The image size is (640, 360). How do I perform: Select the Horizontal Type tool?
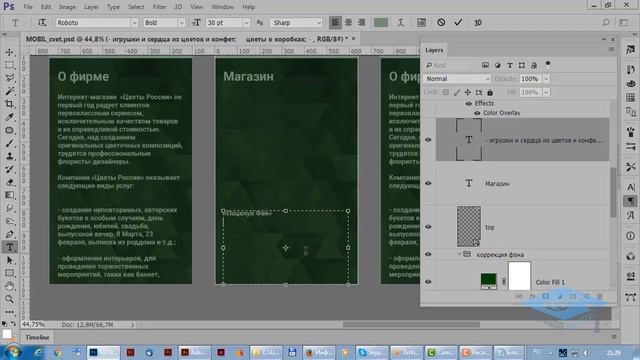[x=9, y=247]
